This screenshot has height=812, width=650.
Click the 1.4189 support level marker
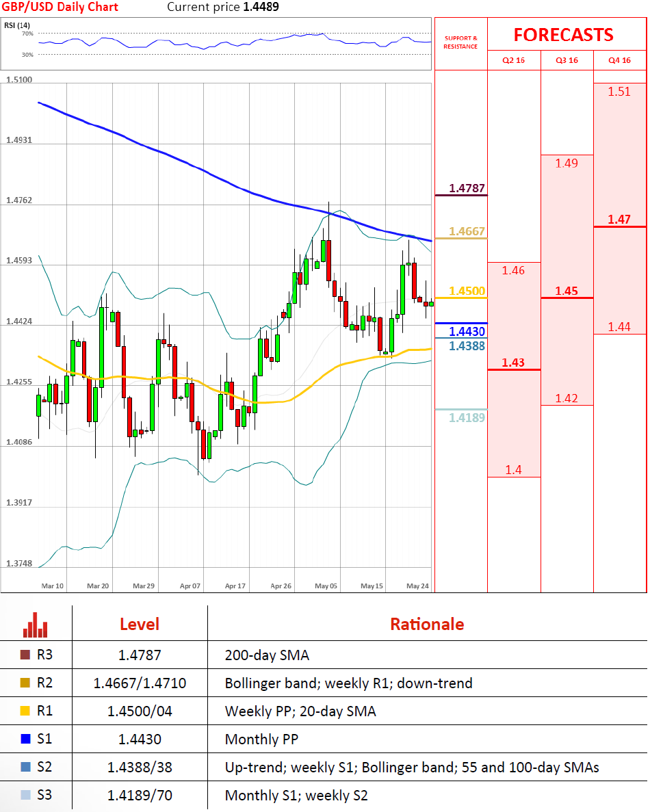pyautogui.click(x=467, y=417)
